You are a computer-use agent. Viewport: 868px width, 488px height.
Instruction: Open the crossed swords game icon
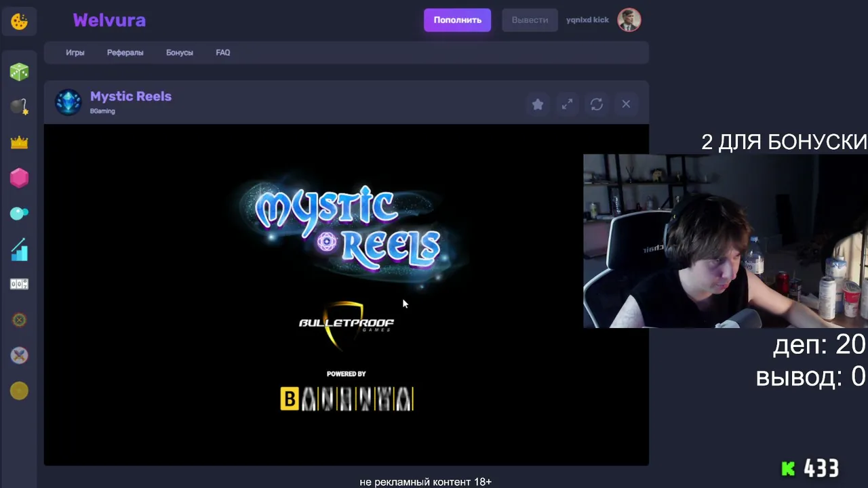pos(19,355)
